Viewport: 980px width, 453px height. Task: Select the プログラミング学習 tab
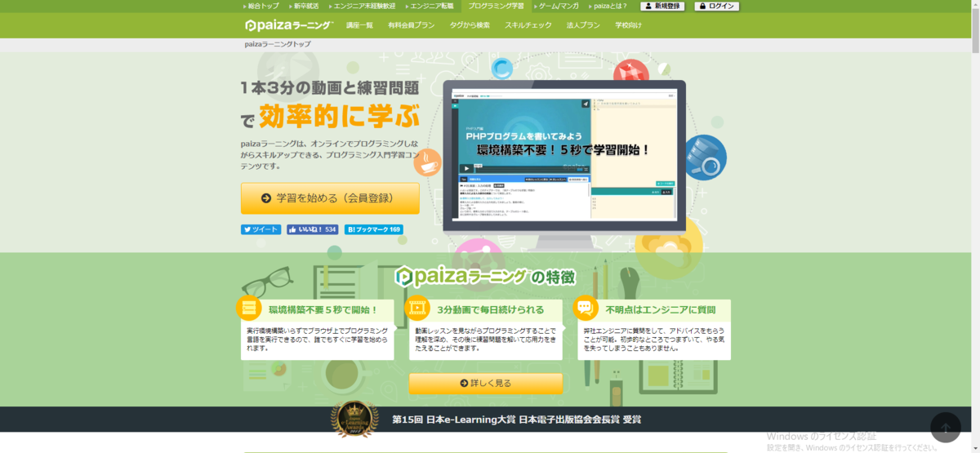point(496,6)
